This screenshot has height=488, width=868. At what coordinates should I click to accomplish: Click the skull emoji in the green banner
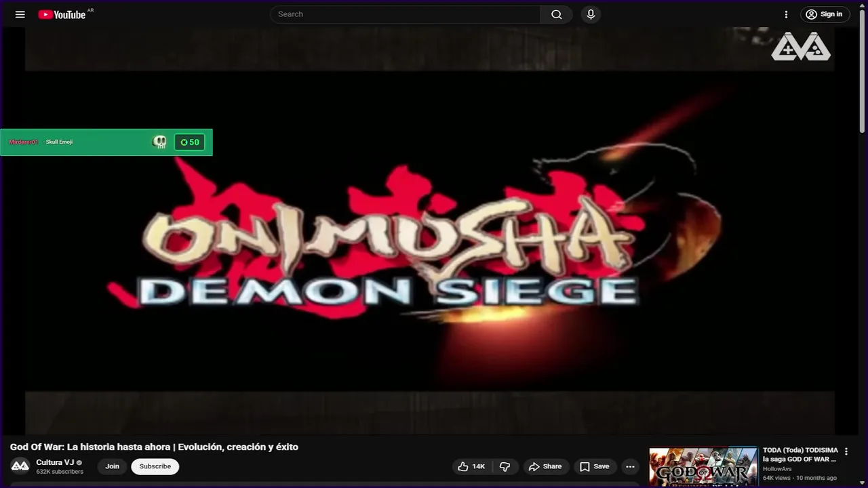160,142
